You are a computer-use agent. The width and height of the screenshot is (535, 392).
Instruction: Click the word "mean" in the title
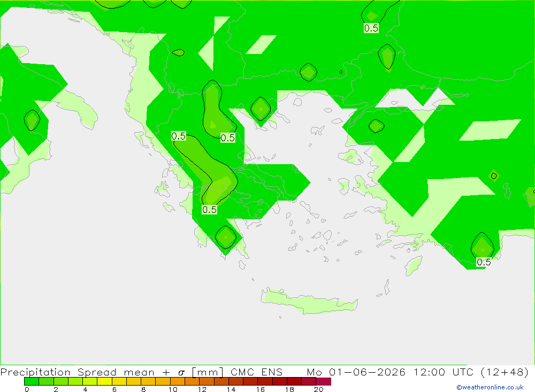pyautogui.click(x=139, y=373)
